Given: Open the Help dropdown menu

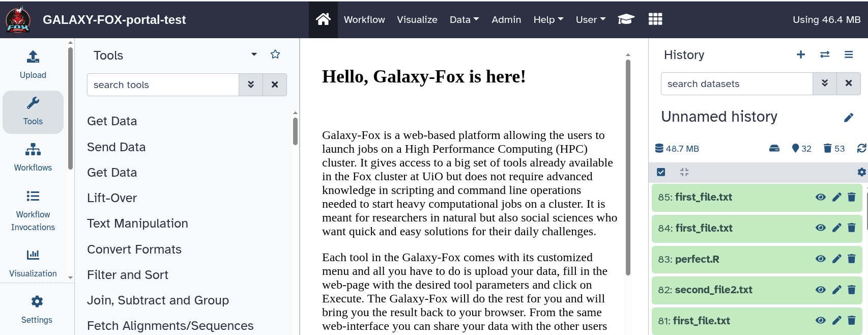Looking at the screenshot, I should pos(548,19).
